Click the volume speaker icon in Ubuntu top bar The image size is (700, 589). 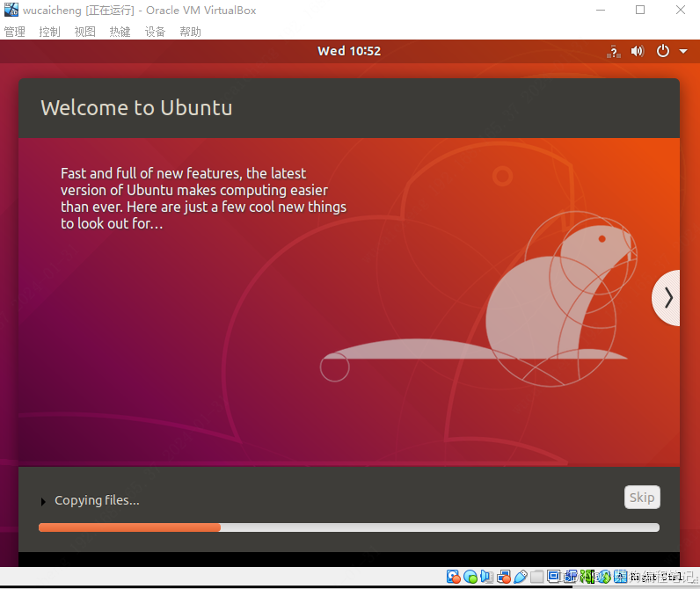point(637,51)
